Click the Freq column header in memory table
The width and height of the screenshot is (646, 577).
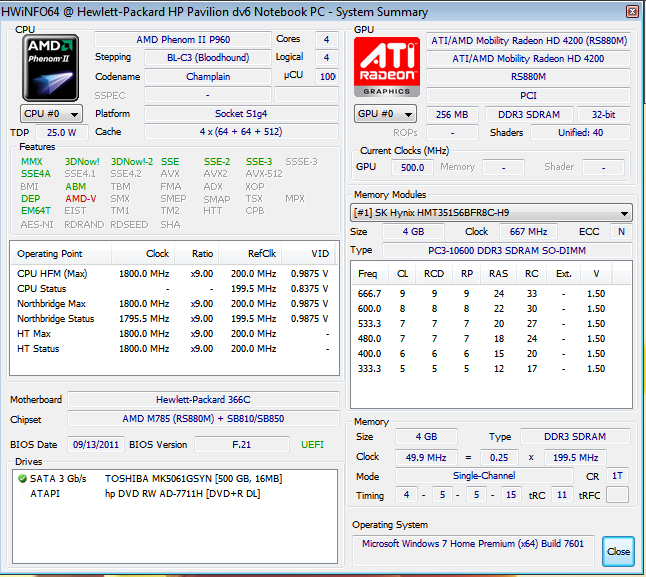[371, 274]
